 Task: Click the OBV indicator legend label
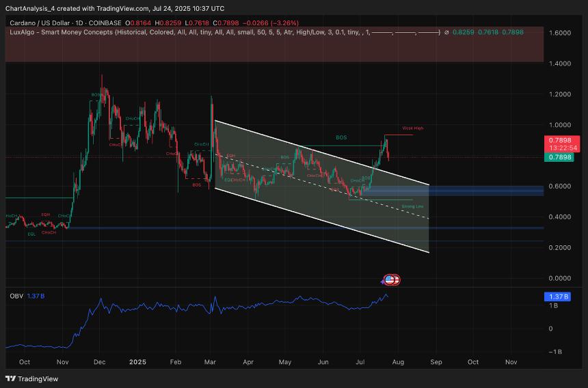tap(16, 295)
